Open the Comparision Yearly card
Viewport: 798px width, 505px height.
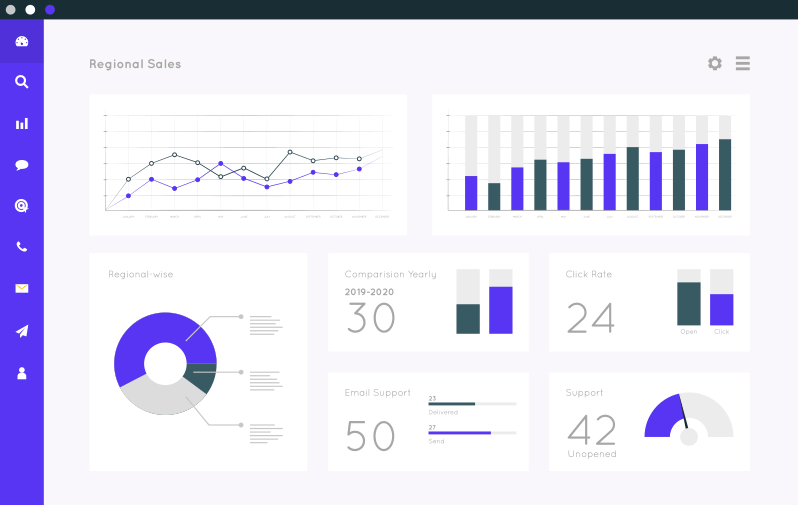click(428, 302)
